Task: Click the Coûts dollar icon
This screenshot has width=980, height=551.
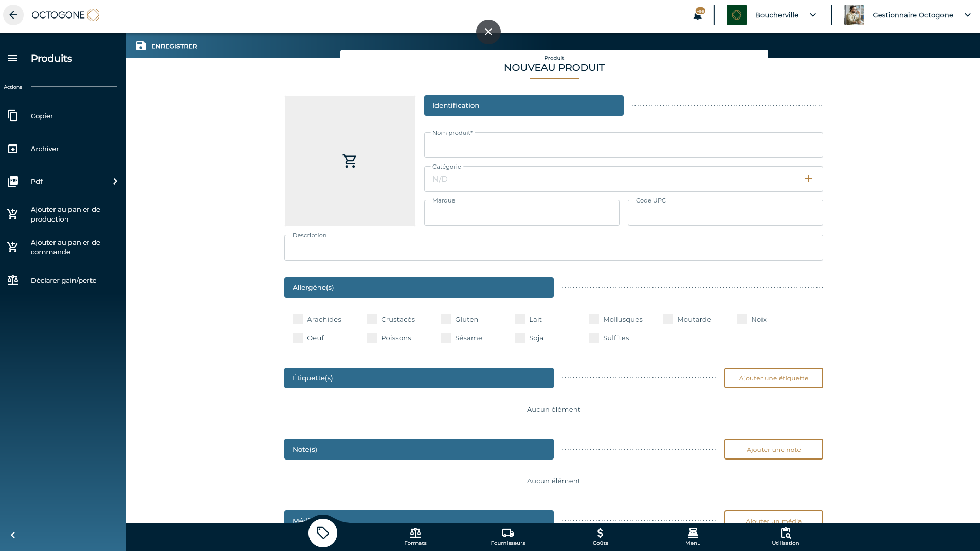Action: click(x=600, y=533)
